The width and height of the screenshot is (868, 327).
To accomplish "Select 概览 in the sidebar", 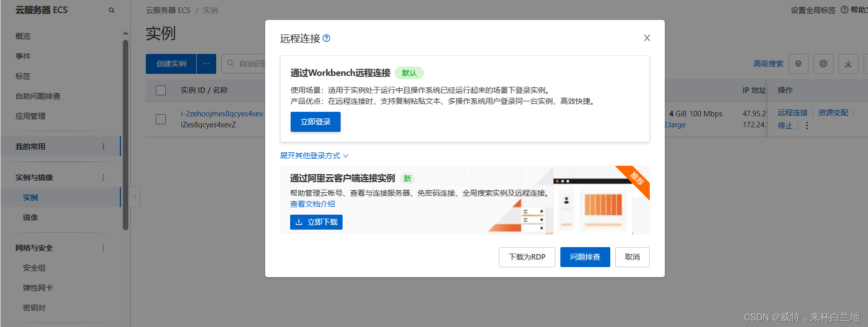I will [x=23, y=36].
